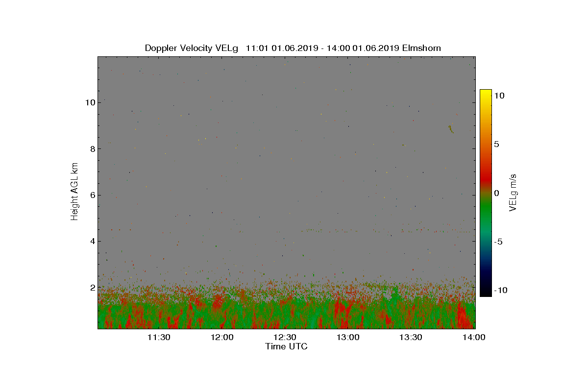This screenshot has width=588, height=392.
Task: Click the VELg m/s colorbar title
Action: click(513, 192)
